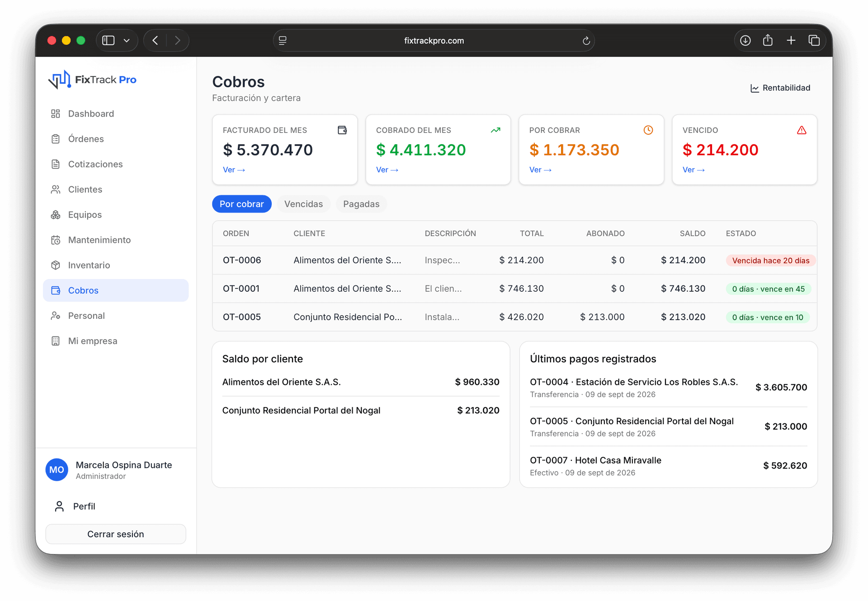Navigate to Mantenimiento
The image size is (868, 601).
coord(116,240)
